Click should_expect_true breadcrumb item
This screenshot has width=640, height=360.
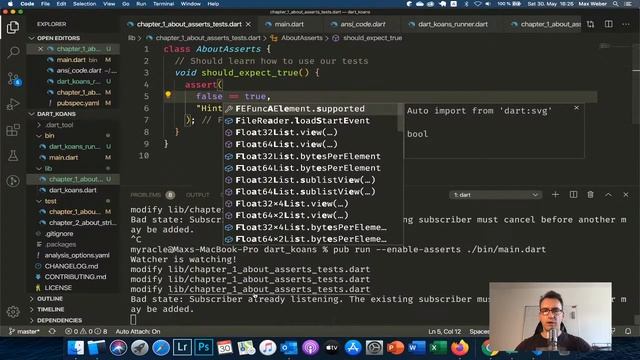[x=372, y=38]
